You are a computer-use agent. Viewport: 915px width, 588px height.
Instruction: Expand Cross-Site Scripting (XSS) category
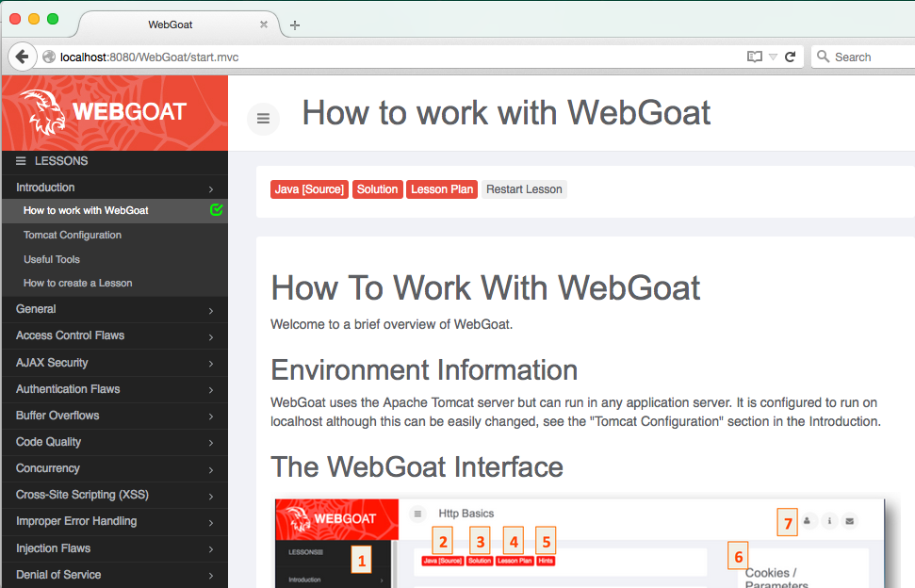pyautogui.click(x=115, y=496)
